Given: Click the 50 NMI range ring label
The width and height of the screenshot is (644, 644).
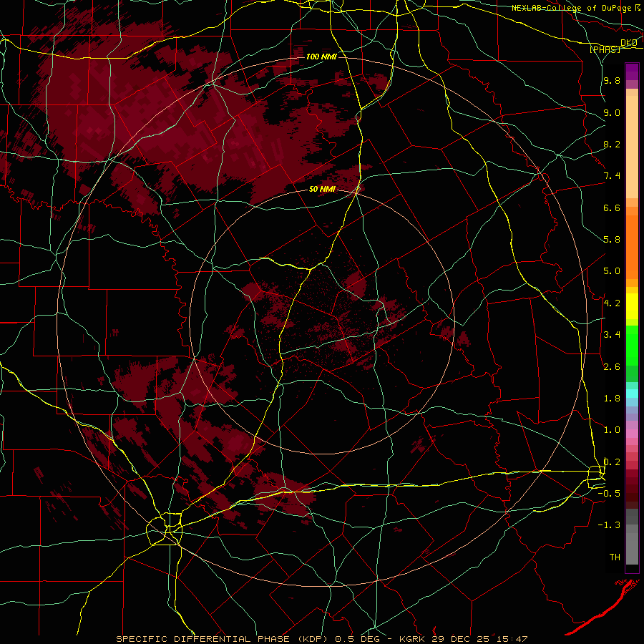Looking at the screenshot, I should point(322,189).
